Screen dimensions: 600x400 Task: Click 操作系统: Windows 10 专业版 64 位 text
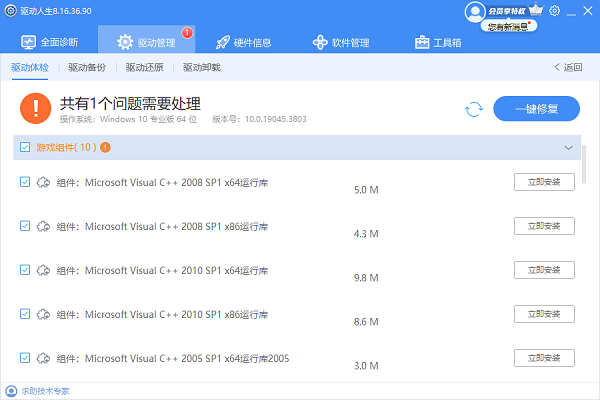(128, 119)
